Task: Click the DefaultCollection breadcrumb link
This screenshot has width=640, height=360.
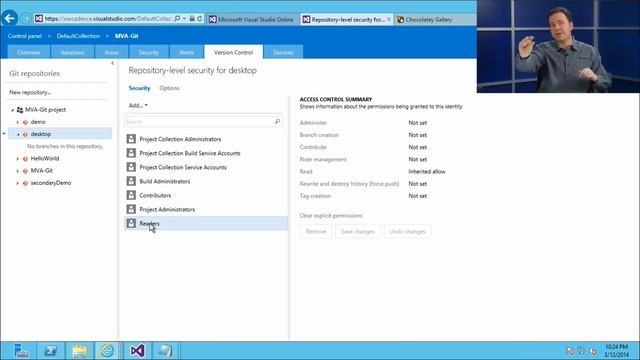Action: (78, 36)
